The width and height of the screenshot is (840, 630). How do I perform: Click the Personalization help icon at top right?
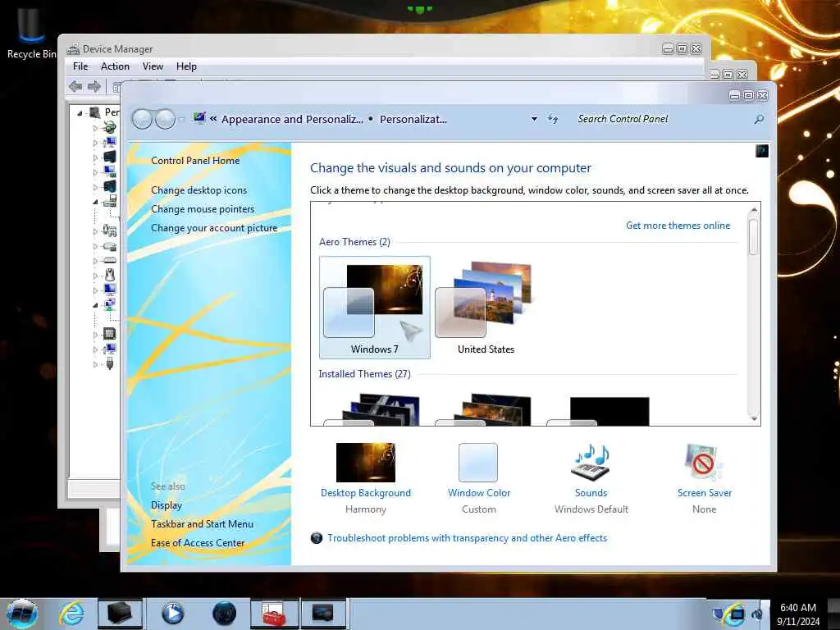click(762, 151)
